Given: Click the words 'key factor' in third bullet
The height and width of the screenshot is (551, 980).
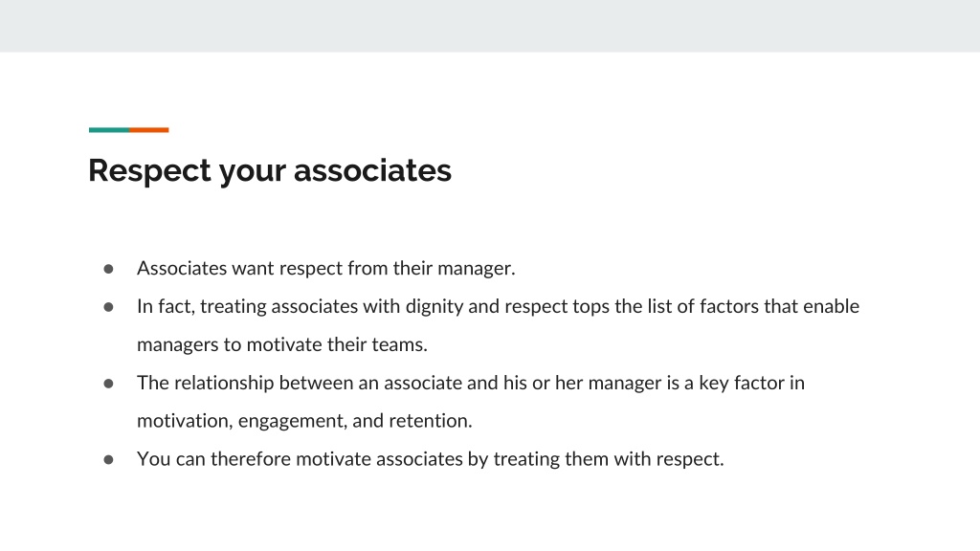Looking at the screenshot, I should [742, 383].
